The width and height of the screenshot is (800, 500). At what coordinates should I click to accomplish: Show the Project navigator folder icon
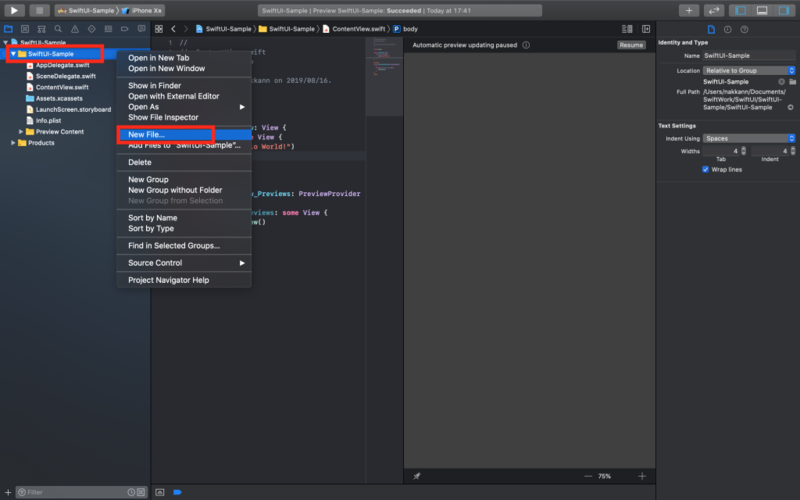point(8,29)
